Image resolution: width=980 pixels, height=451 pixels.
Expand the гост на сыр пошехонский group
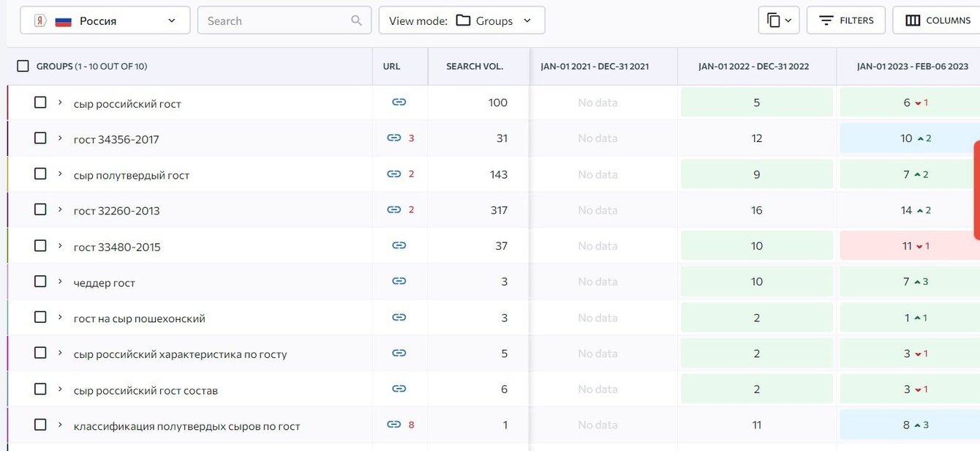60,317
